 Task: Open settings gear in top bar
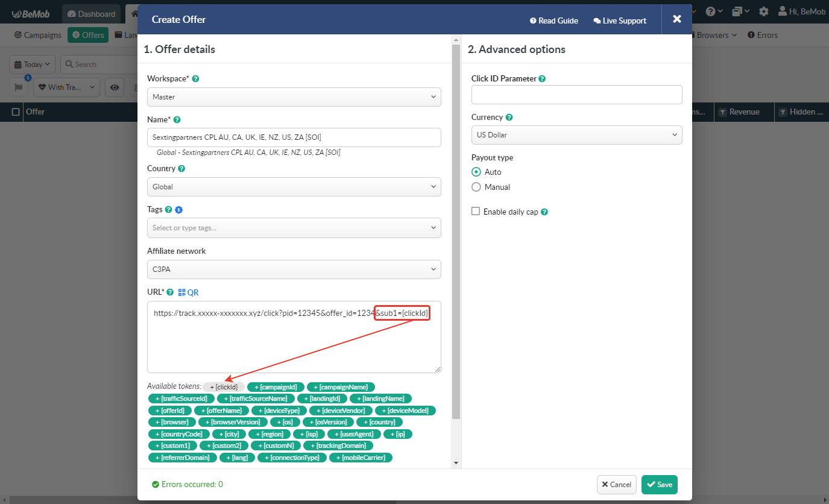coord(764,11)
